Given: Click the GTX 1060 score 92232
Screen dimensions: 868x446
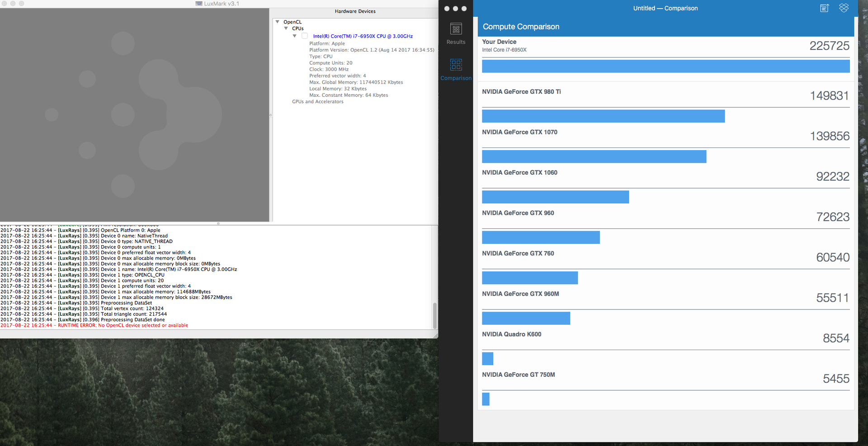Looking at the screenshot, I should (833, 176).
